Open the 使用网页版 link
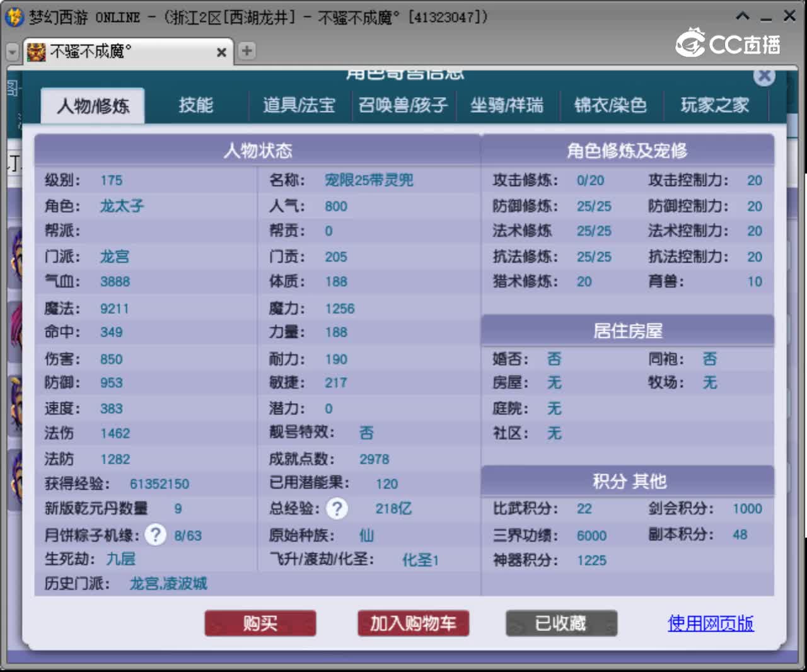Viewport: 807px width, 672px height. [711, 623]
